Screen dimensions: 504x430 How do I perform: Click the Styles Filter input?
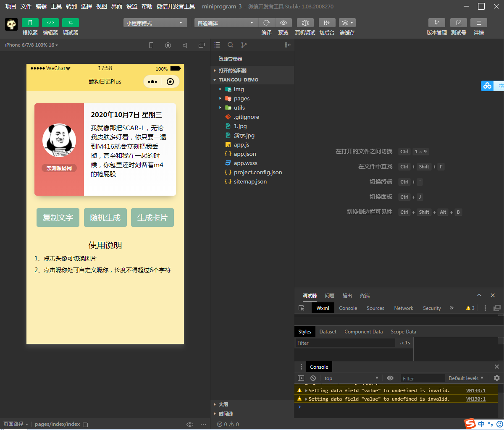[345, 343]
